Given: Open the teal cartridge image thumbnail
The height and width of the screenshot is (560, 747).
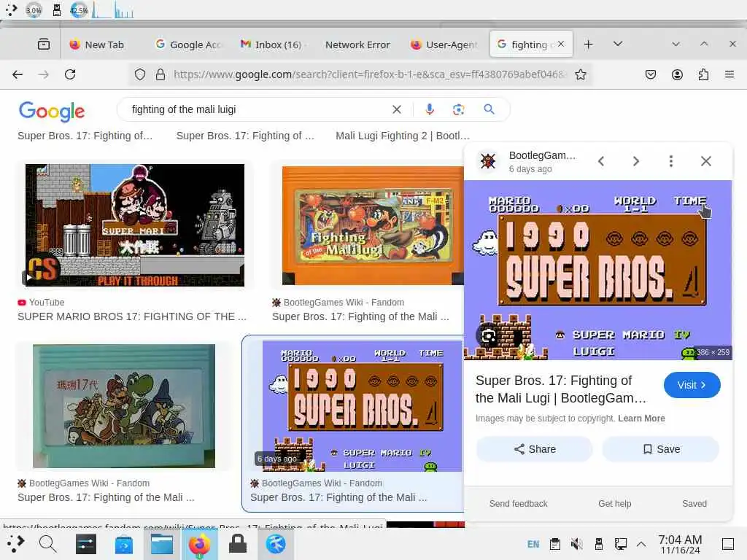Looking at the screenshot, I should [x=124, y=405].
